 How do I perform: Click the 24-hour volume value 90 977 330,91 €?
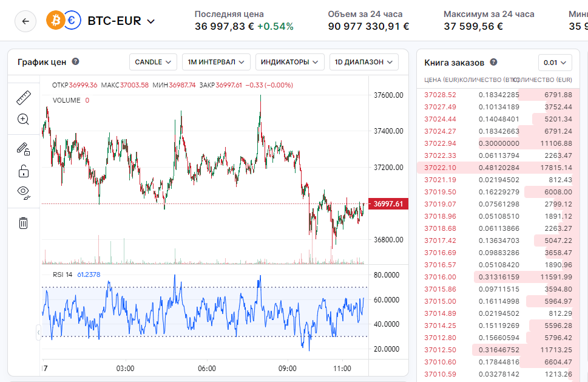click(368, 27)
